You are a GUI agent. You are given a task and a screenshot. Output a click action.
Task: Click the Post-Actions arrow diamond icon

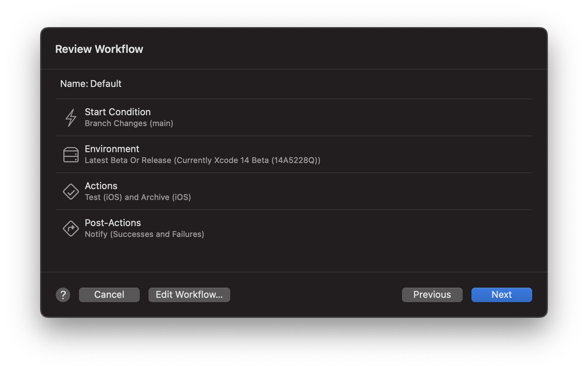[x=71, y=229]
